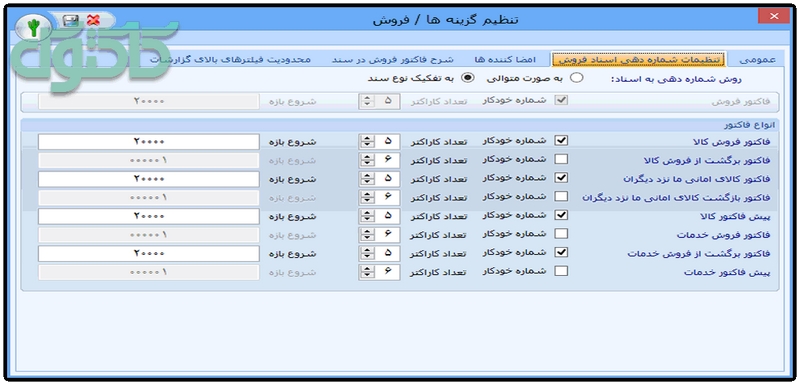800x385 pixels.
Task: Click the save floppy disk icon
Action: coord(70,20)
